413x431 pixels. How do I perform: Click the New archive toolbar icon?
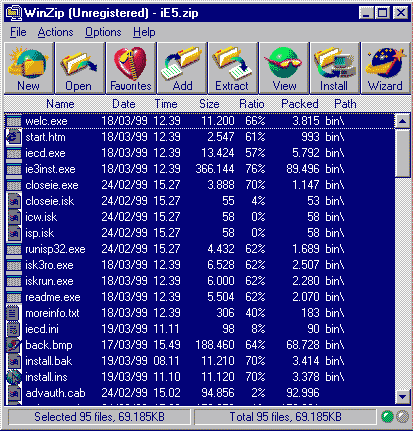point(29,68)
